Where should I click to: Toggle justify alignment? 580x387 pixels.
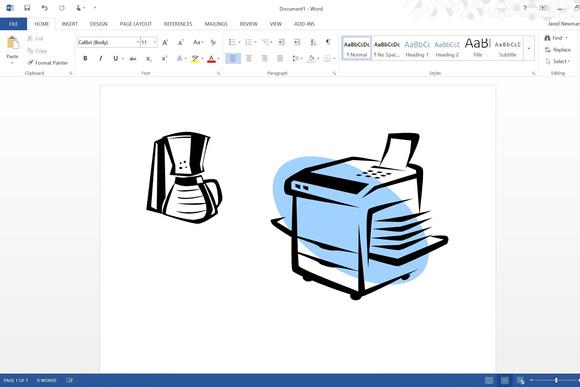(x=280, y=58)
